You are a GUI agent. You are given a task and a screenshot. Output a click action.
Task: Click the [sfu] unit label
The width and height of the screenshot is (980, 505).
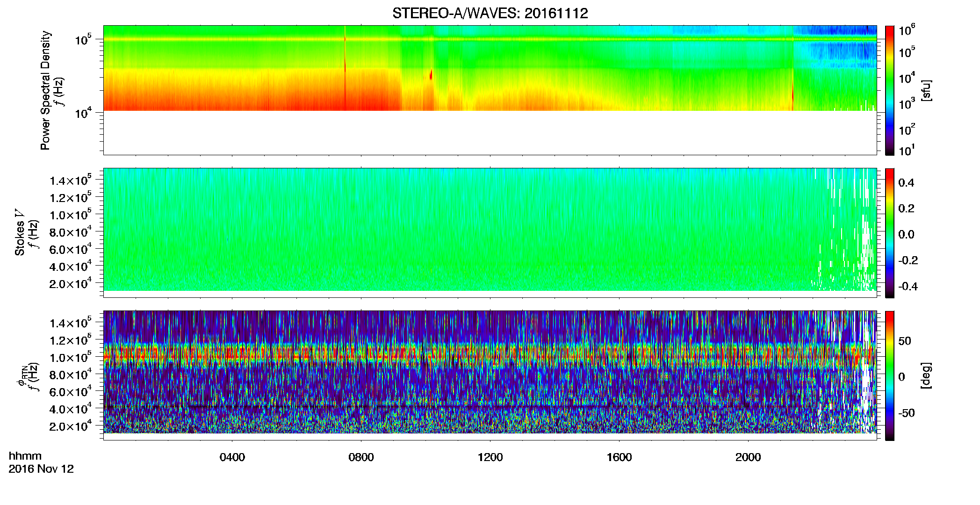tap(926, 91)
